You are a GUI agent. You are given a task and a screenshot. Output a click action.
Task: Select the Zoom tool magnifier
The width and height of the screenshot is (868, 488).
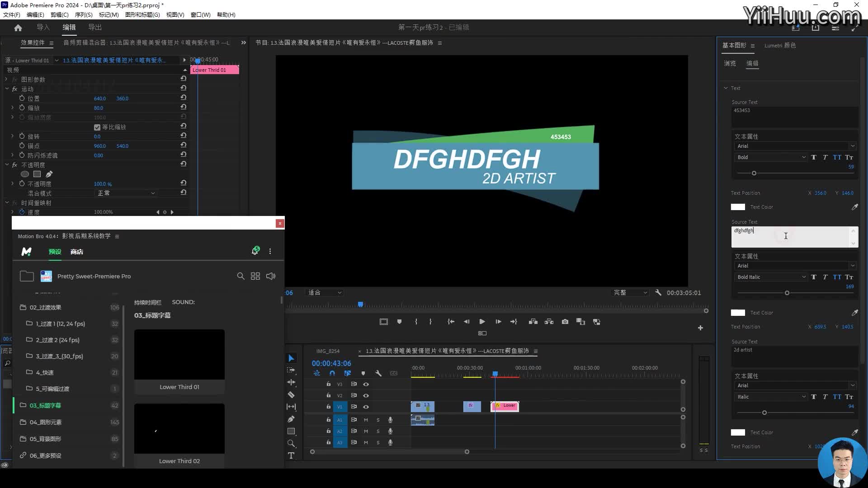point(291,443)
